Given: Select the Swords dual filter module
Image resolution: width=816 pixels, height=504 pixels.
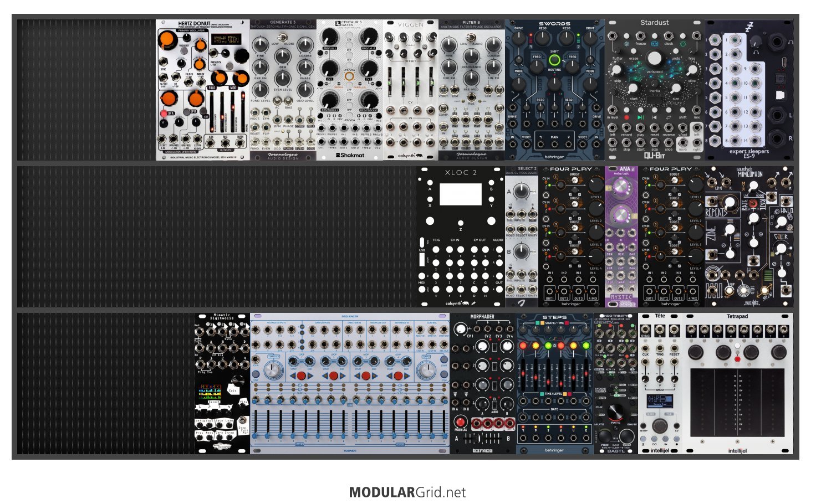Looking at the screenshot, I should 555,90.
